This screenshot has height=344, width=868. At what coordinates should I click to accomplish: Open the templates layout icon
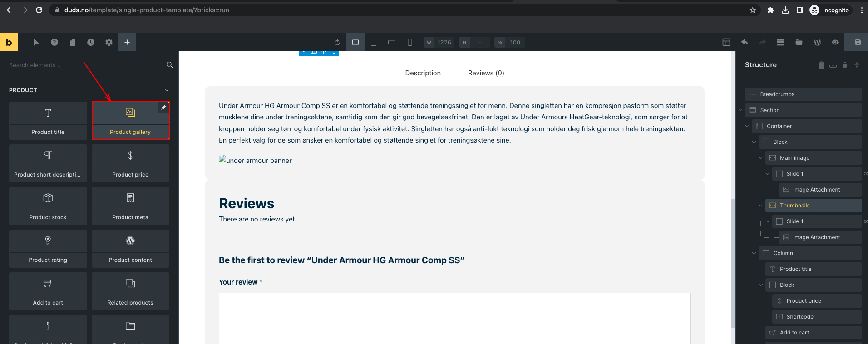[x=726, y=42]
